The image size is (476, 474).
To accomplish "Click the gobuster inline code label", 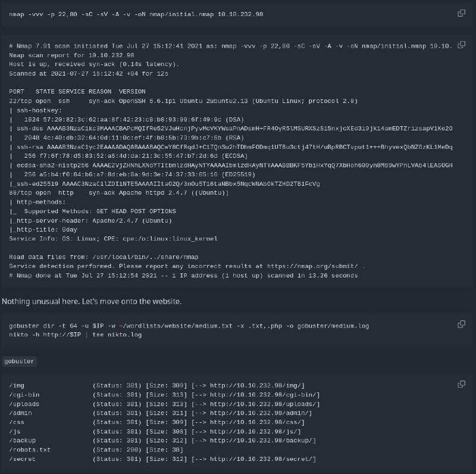I will 19,361.
